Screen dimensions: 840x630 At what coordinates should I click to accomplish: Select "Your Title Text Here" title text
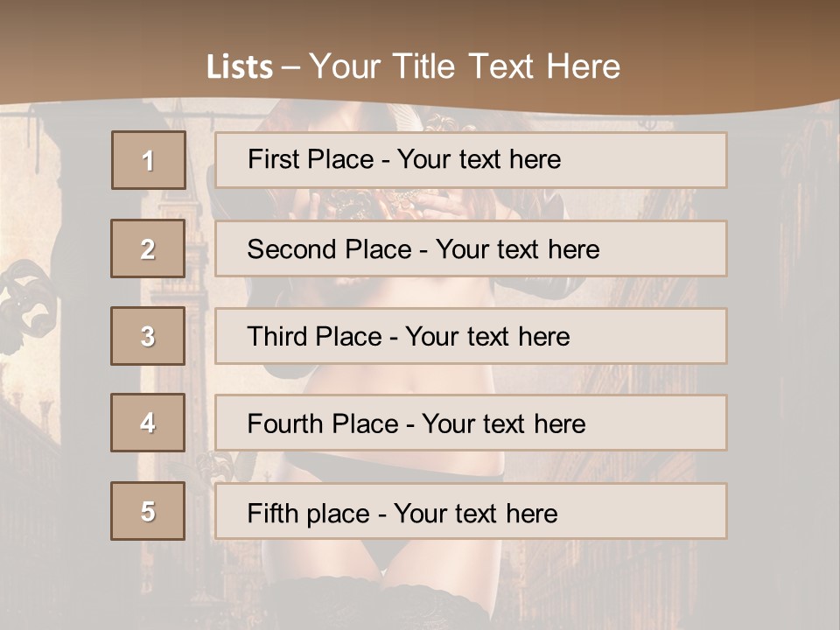click(x=465, y=66)
